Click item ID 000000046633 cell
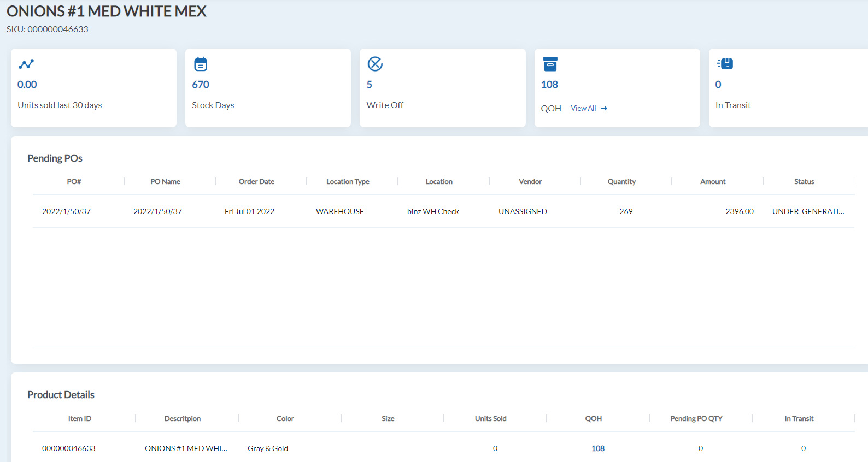868x462 pixels. 69,448
